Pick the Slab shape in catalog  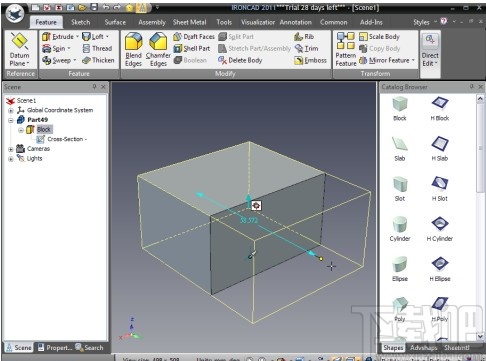[x=400, y=149]
